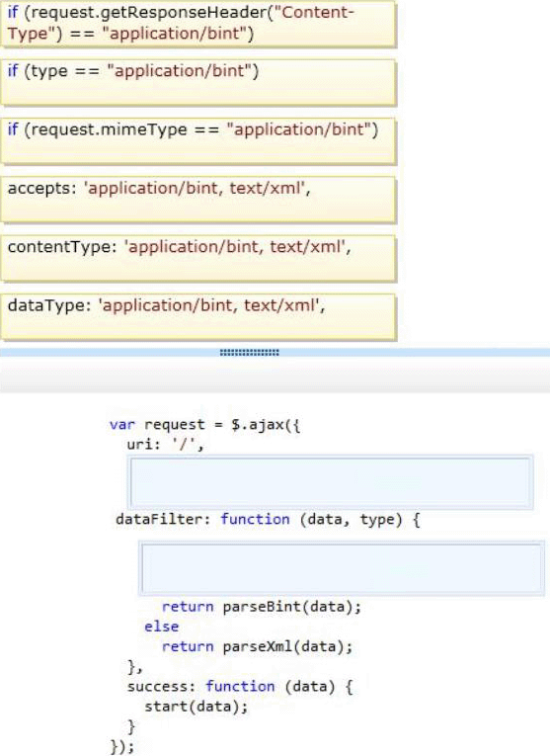550x756 pixels.
Task: Click the dotted splitter grip handle
Action: click(250, 353)
